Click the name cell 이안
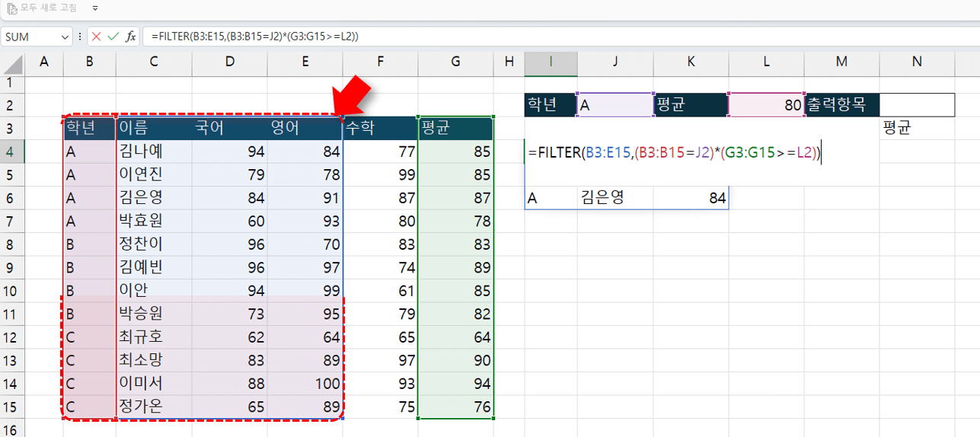This screenshot has height=437, width=980. click(154, 290)
